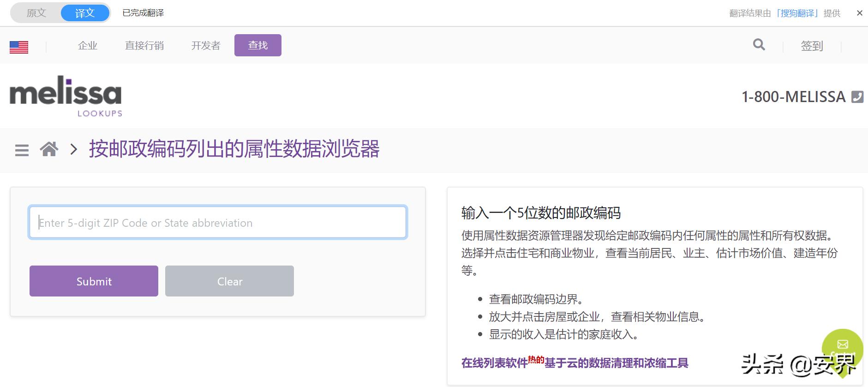Open 基于云的数据清理和浓缩工具 link
Viewport: 868px width, 387px height.
tap(617, 363)
